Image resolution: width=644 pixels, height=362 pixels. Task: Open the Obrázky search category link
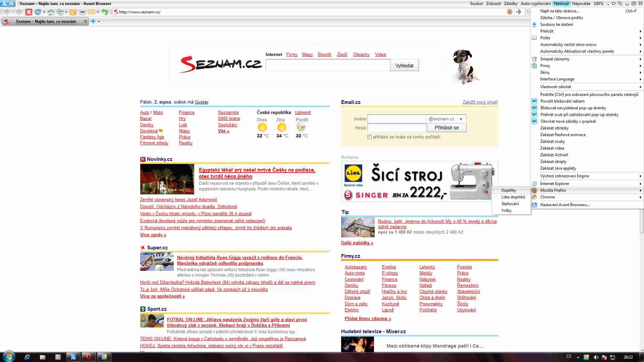click(x=361, y=55)
